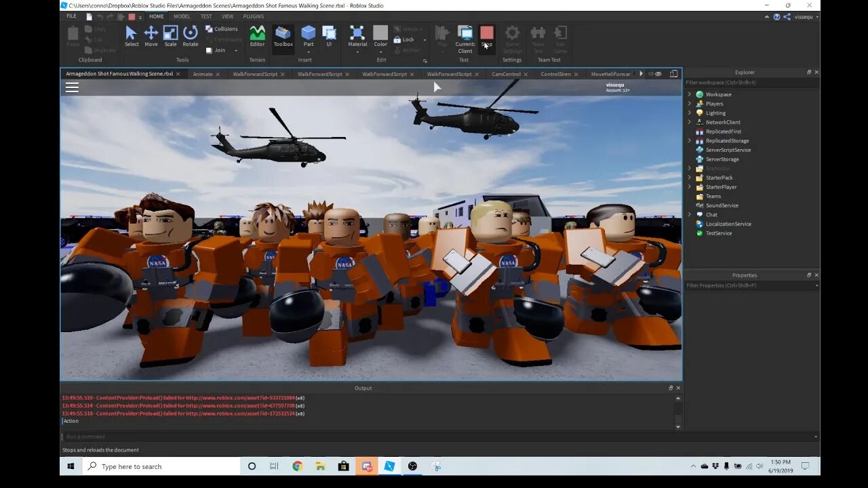Expand the StarterPlayer node in Explorer
The width and height of the screenshot is (868, 488).
pos(690,187)
